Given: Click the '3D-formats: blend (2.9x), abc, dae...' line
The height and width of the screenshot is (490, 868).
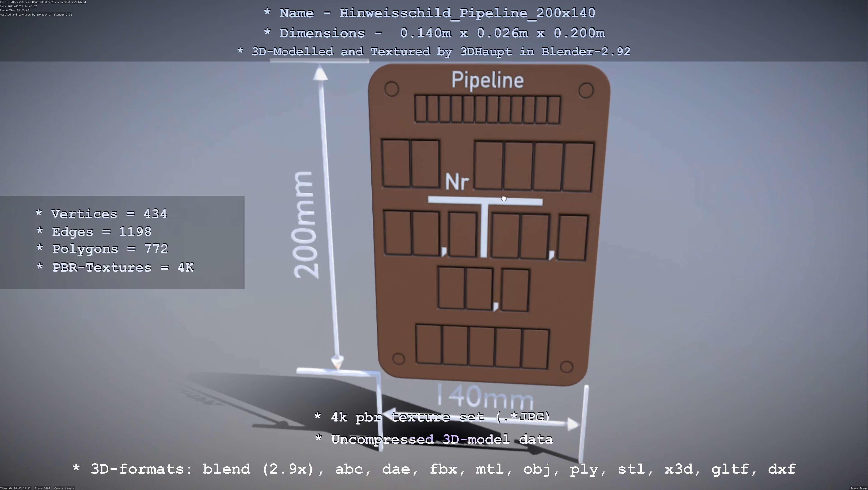Looking at the screenshot, I should click(x=434, y=469).
